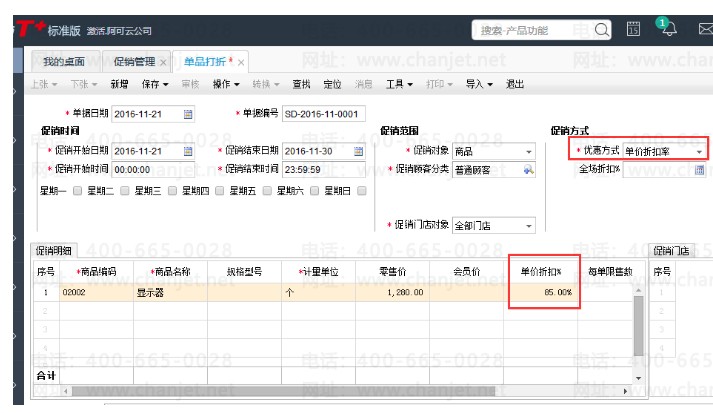The height and width of the screenshot is (413, 713).
Task: Open date picker for 单据日期
Action: click(x=188, y=114)
